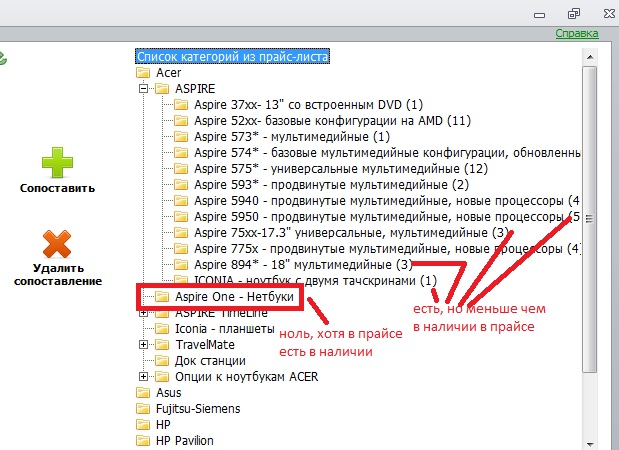The image size is (619, 450).
Task: Click folder icon of Iconia - планшеты
Action: (x=162, y=328)
